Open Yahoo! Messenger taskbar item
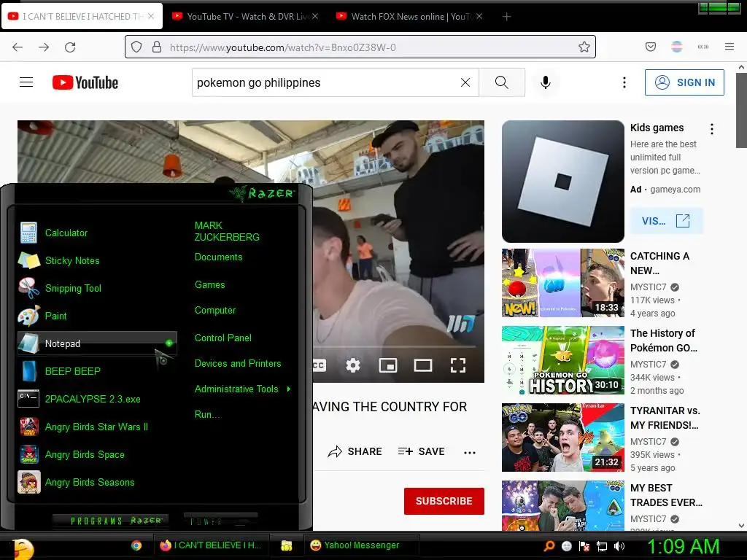Image resolution: width=747 pixels, height=560 pixels. point(362,545)
